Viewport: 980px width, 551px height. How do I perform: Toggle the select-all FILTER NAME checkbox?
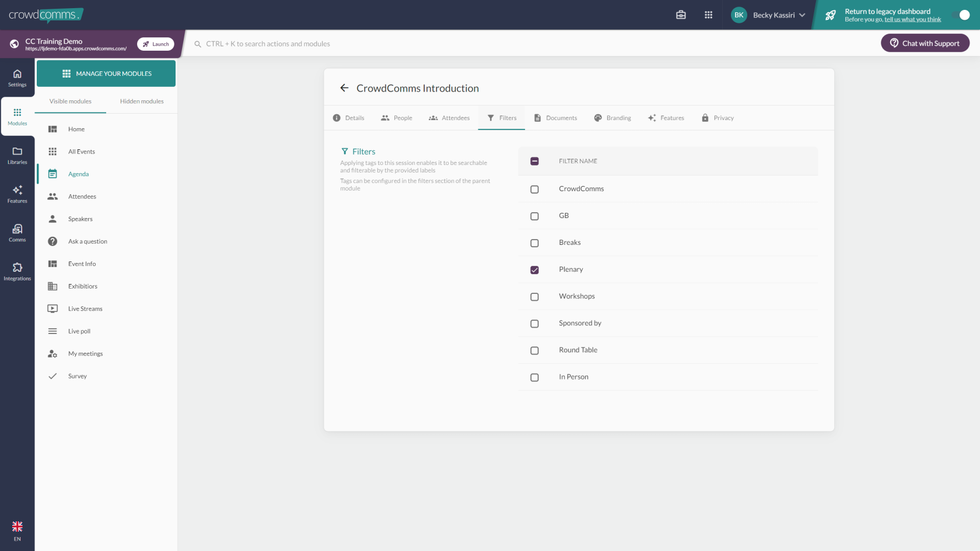[x=534, y=162]
